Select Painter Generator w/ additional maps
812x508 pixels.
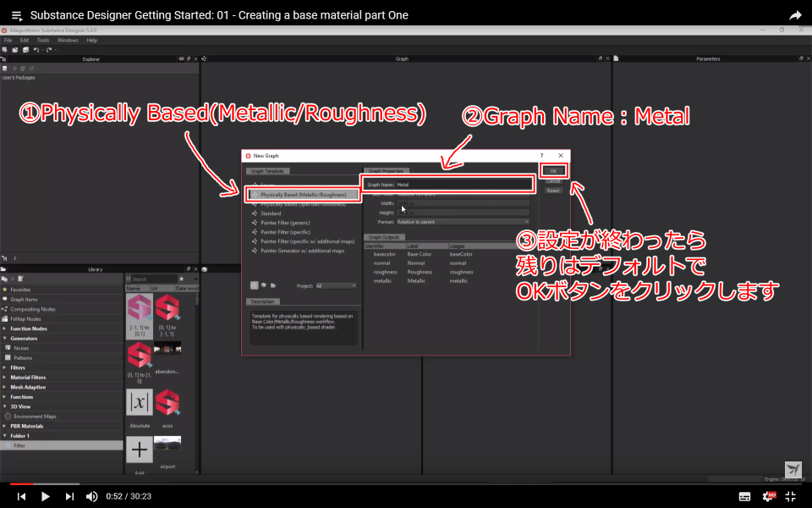point(302,251)
